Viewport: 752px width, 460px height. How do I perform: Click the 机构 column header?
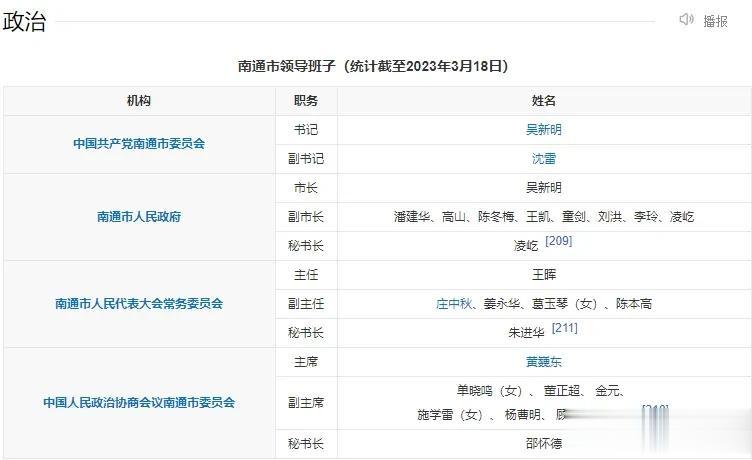(x=139, y=101)
